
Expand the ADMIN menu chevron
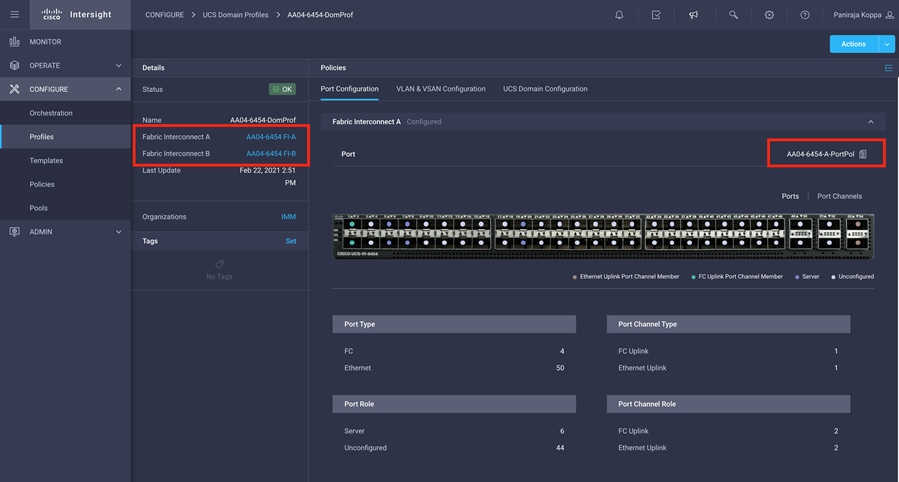pyautogui.click(x=119, y=232)
